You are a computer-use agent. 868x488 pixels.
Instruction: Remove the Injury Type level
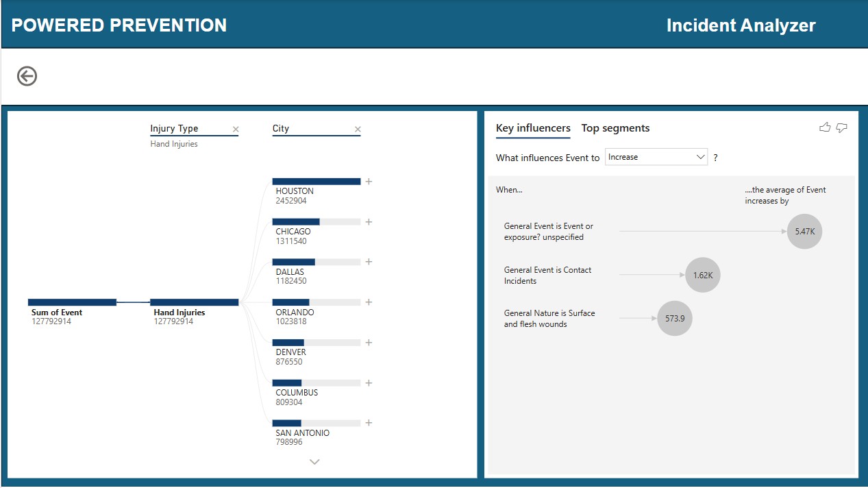click(x=236, y=130)
